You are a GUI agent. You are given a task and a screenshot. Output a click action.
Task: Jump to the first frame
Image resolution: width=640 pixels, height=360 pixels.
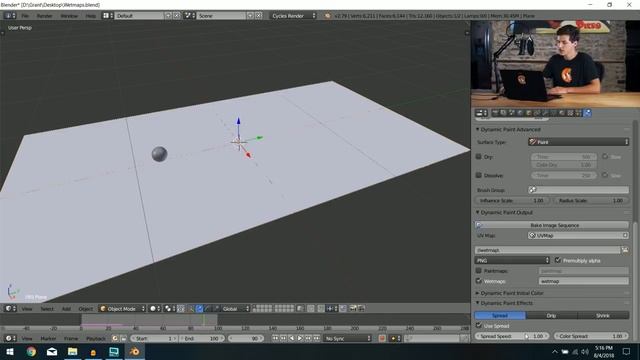tap(276, 338)
